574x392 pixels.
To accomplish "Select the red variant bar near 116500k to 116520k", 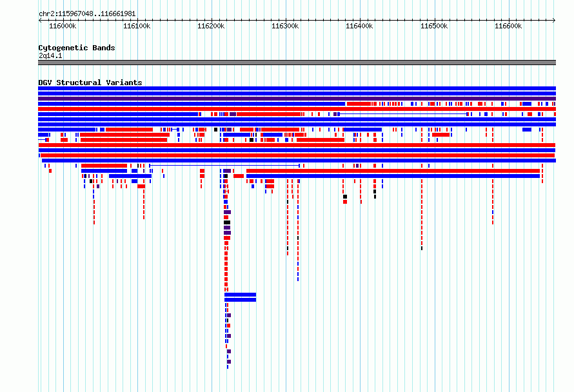I will [440, 135].
